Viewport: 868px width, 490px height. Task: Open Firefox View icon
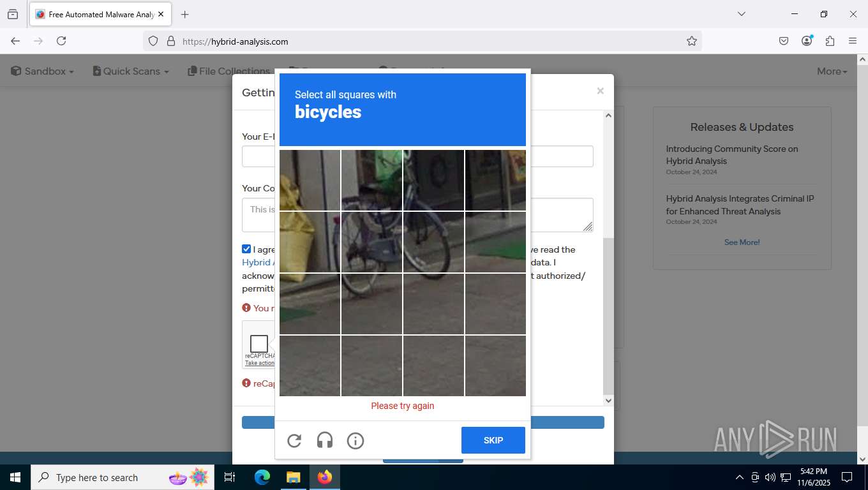(13, 14)
